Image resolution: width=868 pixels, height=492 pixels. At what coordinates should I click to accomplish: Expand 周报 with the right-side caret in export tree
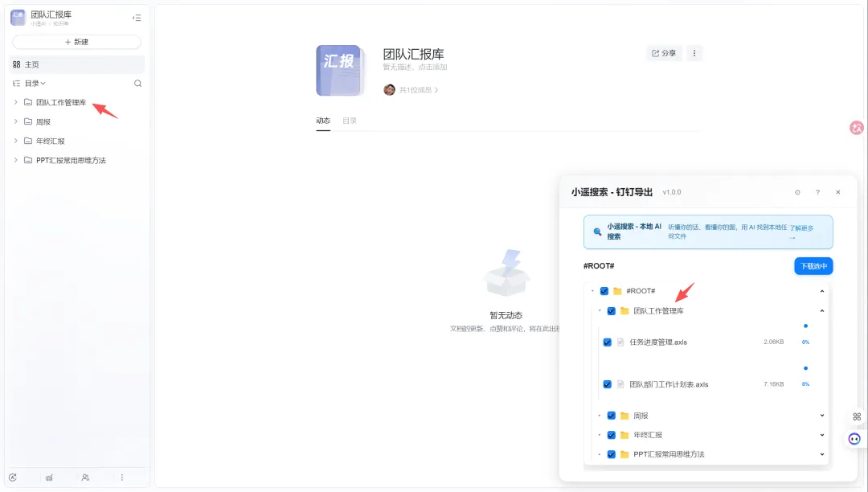click(x=822, y=416)
